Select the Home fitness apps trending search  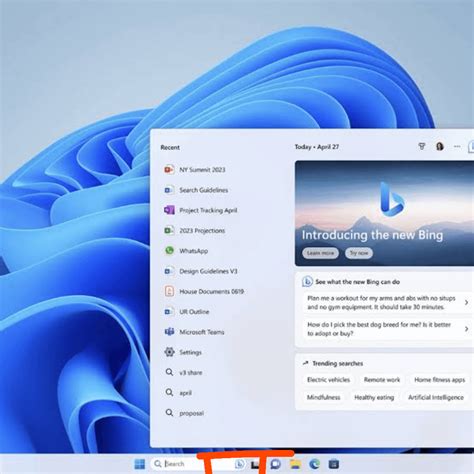pos(439,380)
